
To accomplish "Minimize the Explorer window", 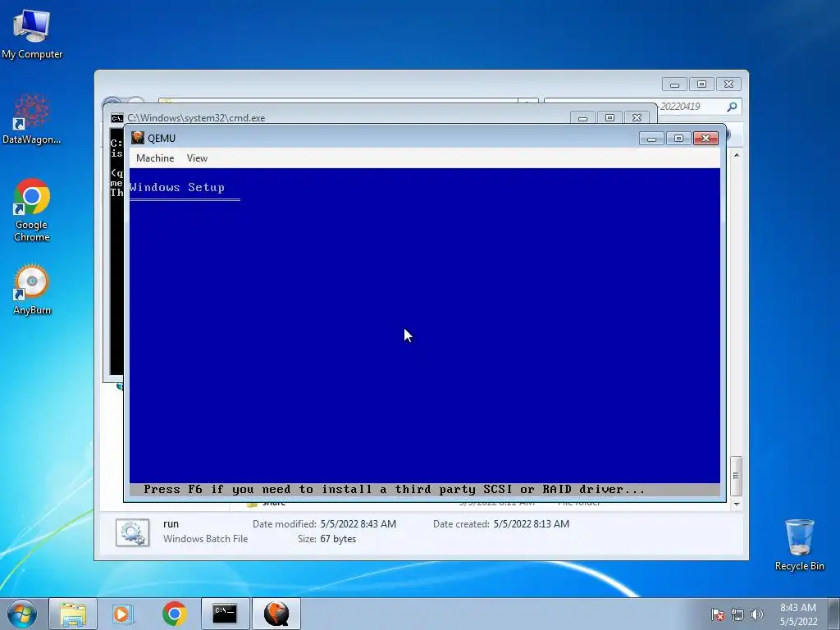I will [674, 84].
